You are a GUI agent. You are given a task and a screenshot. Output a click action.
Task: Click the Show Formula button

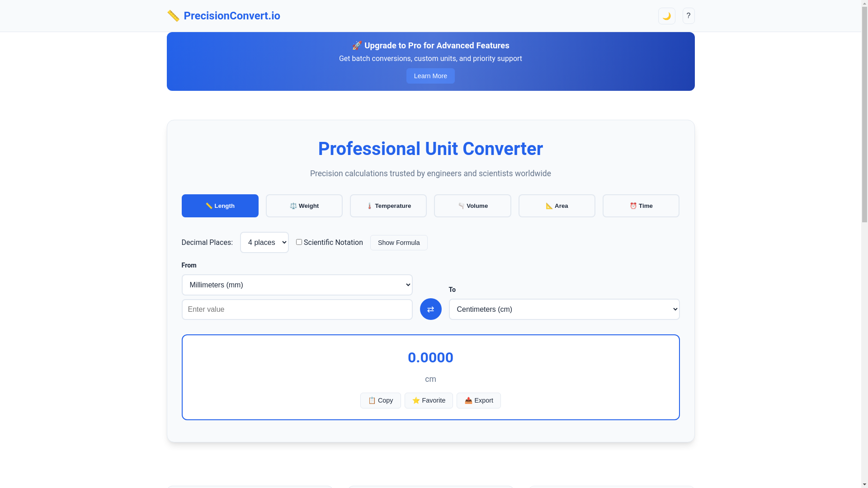[x=399, y=243]
